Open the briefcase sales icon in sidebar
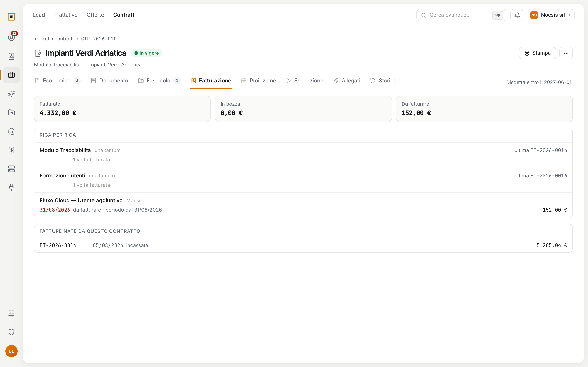The image size is (588, 367). click(x=11, y=75)
